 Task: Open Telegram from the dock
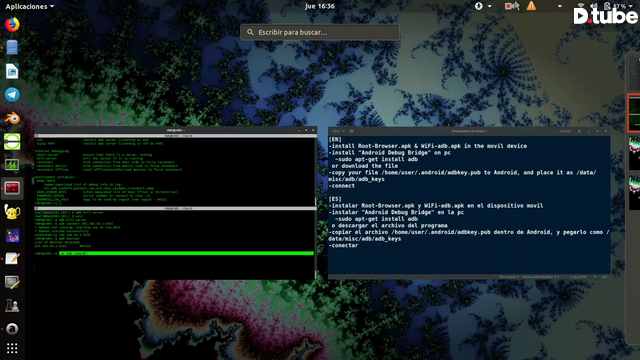pos(12,95)
